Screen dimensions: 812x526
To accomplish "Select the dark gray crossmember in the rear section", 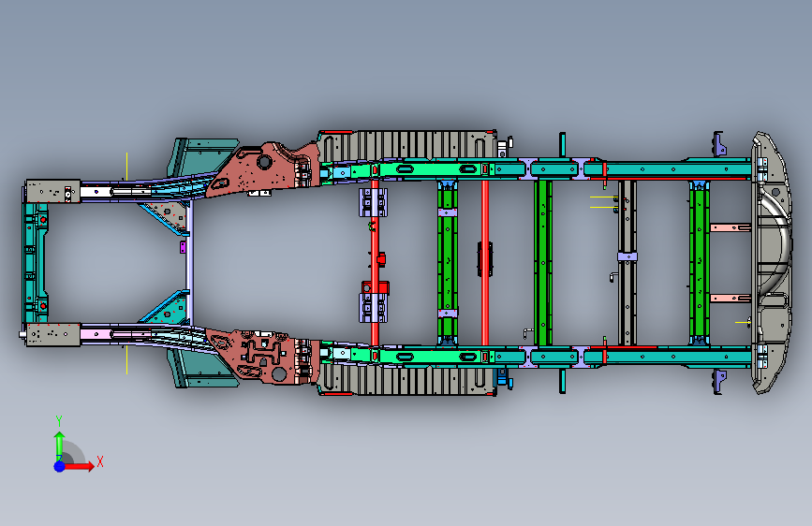I will click(x=627, y=263).
